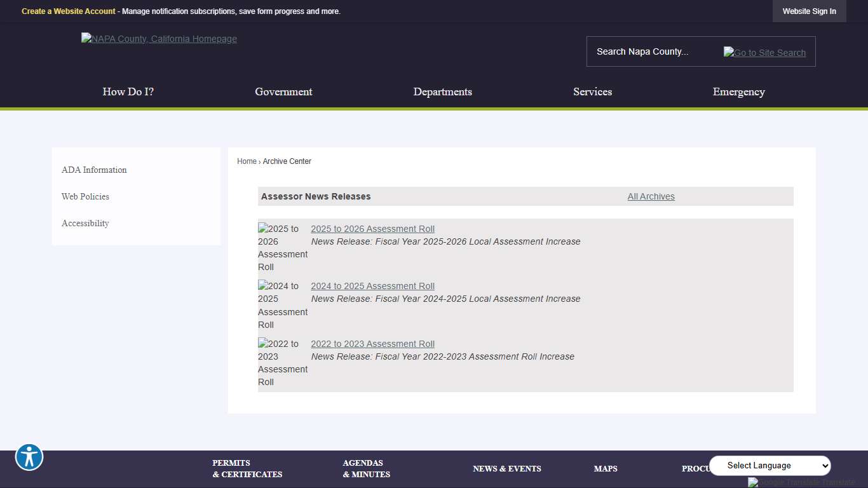This screenshot has width=868, height=488.
Task: Open the How Do I? menu
Action: (x=128, y=91)
